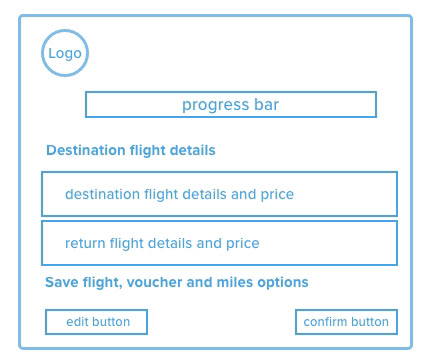Click the 'Save flight' text in options heading
The width and height of the screenshot is (430, 360).
[84, 283]
